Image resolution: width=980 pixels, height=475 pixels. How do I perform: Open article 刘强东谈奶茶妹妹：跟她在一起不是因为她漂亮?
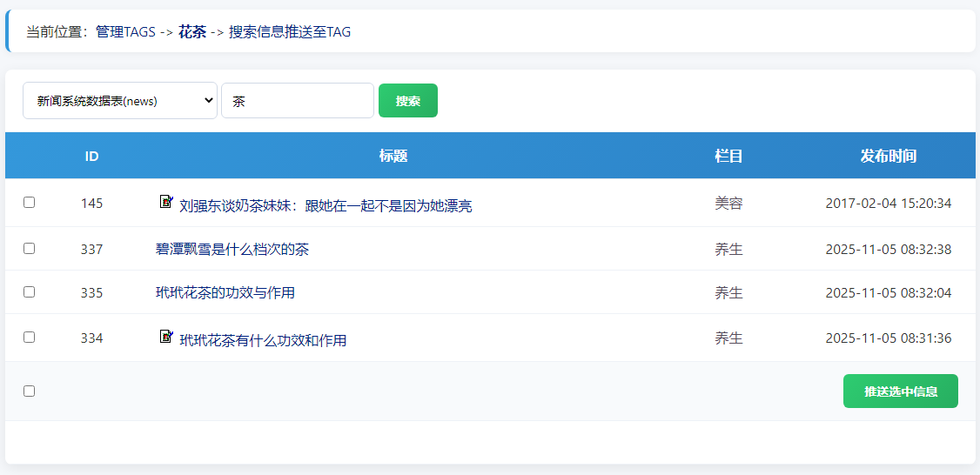click(x=326, y=206)
